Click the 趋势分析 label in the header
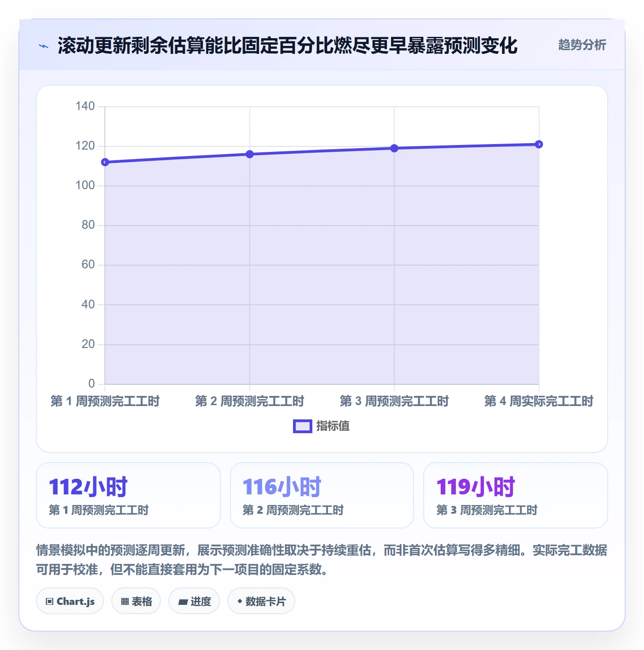The height and width of the screenshot is (650, 644). click(x=582, y=45)
